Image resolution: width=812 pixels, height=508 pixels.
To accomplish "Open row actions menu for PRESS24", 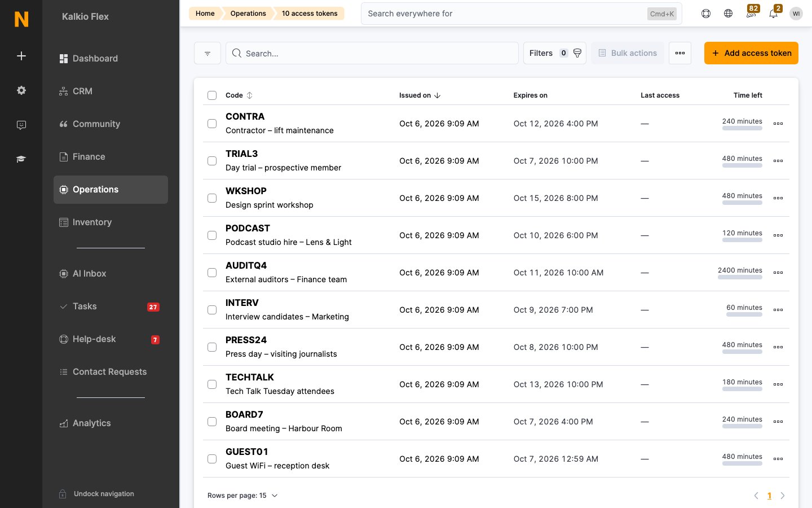I will [778, 347].
